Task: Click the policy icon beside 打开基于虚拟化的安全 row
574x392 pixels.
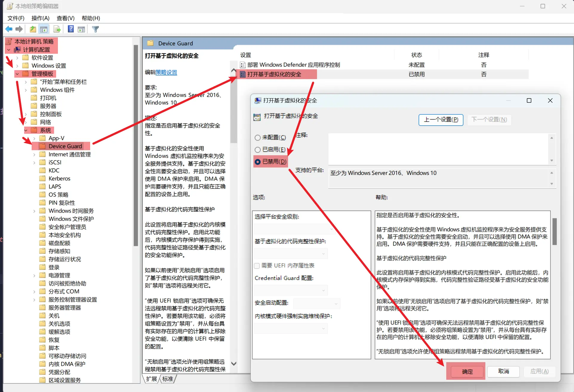Action: point(243,74)
